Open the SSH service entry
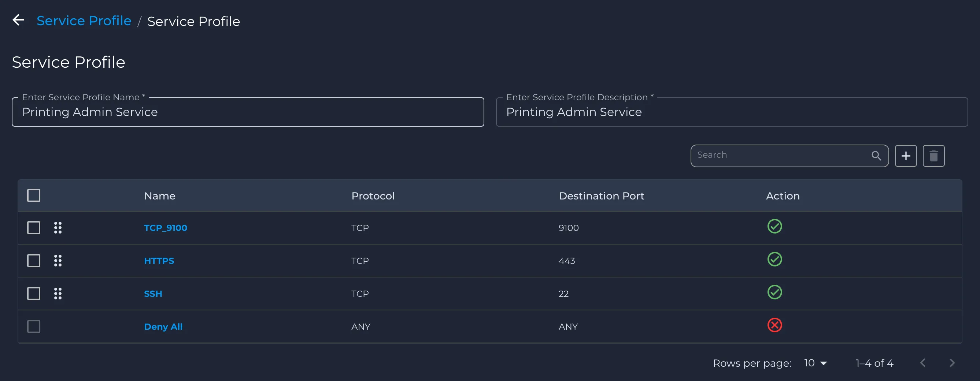This screenshot has width=980, height=381. click(x=153, y=294)
